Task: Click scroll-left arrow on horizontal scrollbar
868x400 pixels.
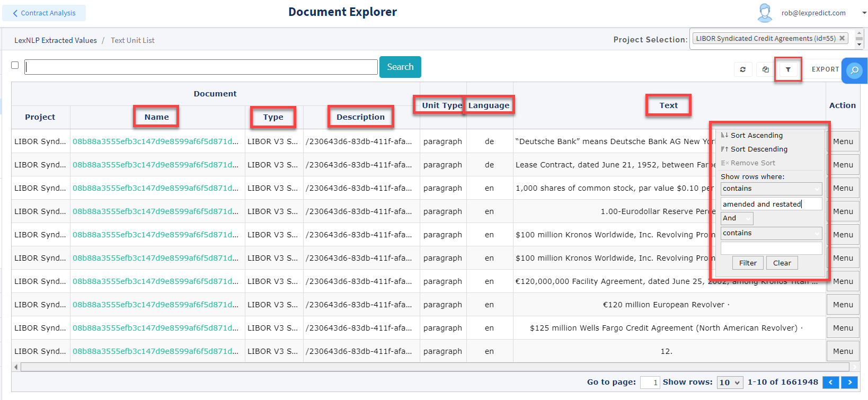Action: (16, 367)
